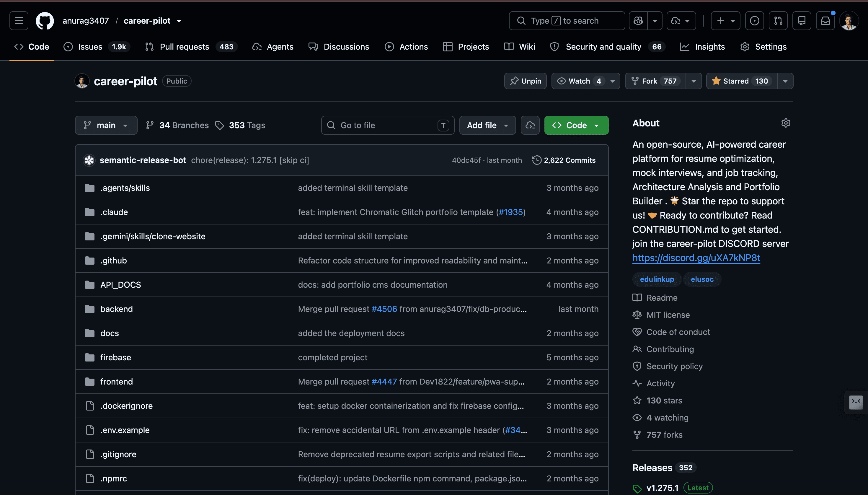Expand the Add file dropdown
868x495 pixels.
(x=487, y=125)
